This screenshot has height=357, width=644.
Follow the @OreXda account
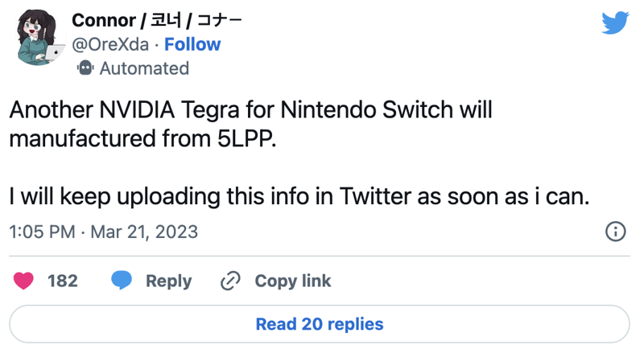pyautogui.click(x=192, y=44)
